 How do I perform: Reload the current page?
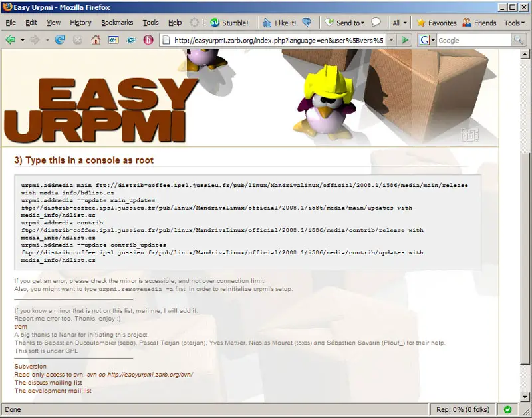click(60, 40)
